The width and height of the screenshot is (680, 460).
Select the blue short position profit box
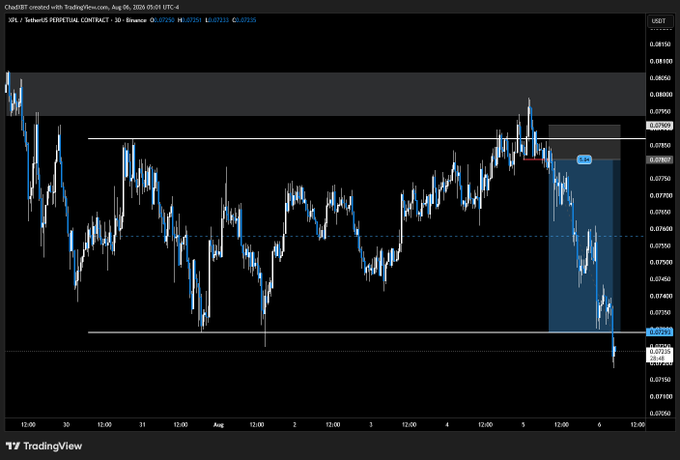(584, 246)
